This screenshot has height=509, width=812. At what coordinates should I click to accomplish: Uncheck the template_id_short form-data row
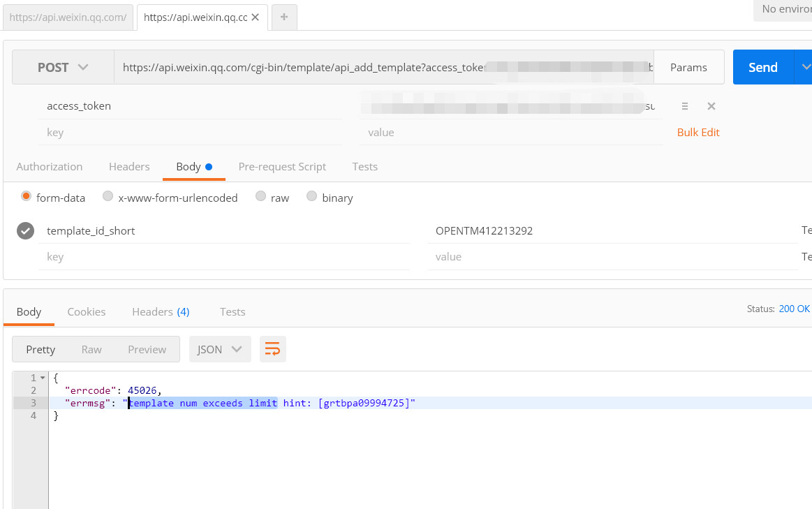(x=25, y=230)
